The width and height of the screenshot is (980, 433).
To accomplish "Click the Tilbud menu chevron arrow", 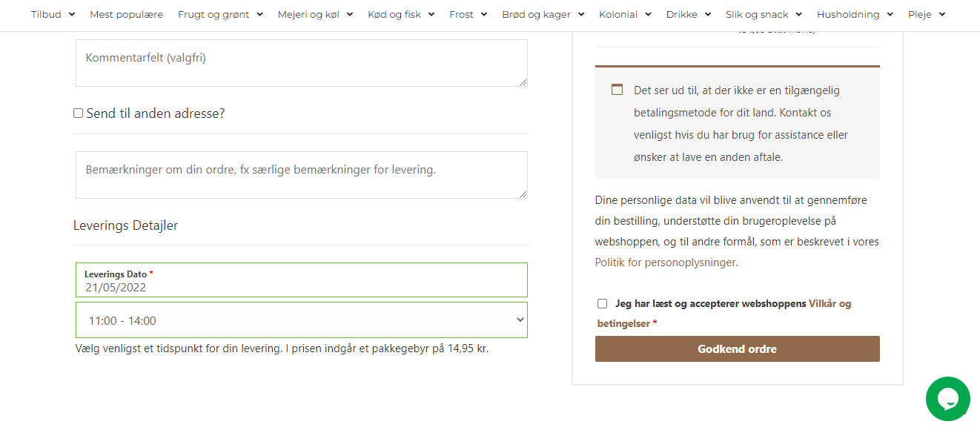I will (x=72, y=15).
